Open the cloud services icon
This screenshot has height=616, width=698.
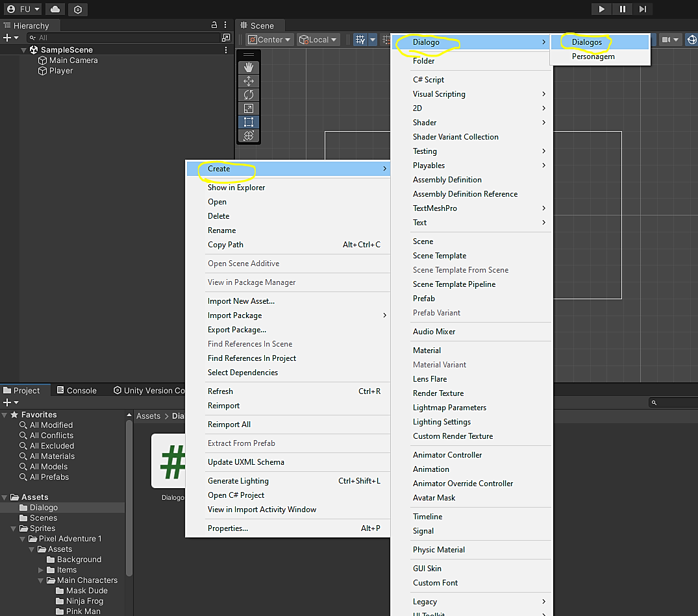55,9
